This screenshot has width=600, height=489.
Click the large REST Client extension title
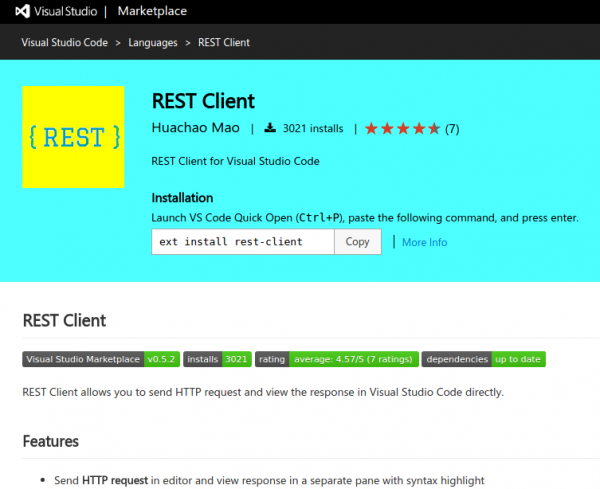[x=203, y=101]
